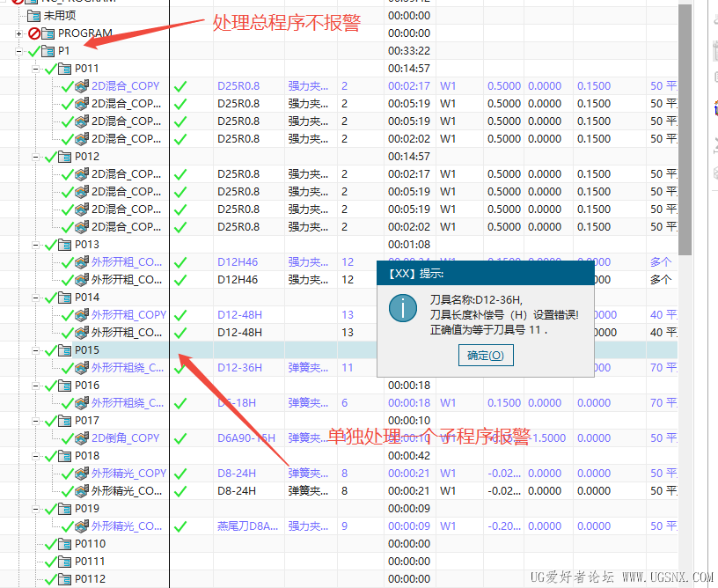Click the P0112 folder icon
718x588 pixels.
tap(64, 579)
